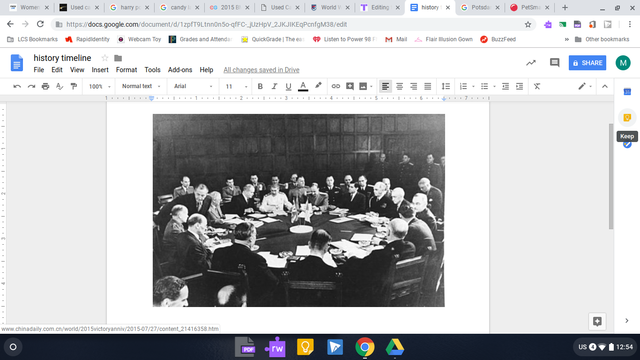Click the Explore button at bottom right
The image size is (640, 360).
tap(597, 321)
